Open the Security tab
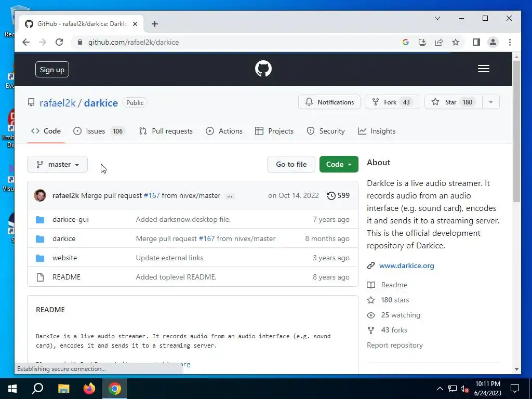This screenshot has height=399, width=532. 326,131
